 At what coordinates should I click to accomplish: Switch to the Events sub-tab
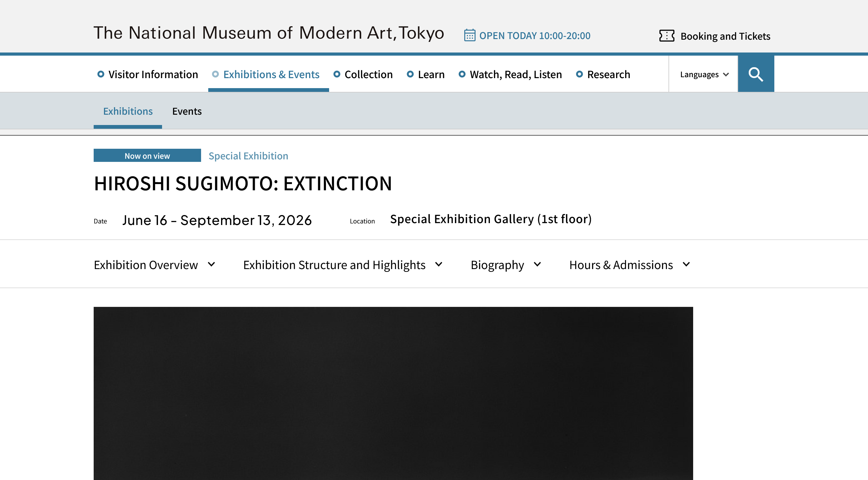point(187,111)
